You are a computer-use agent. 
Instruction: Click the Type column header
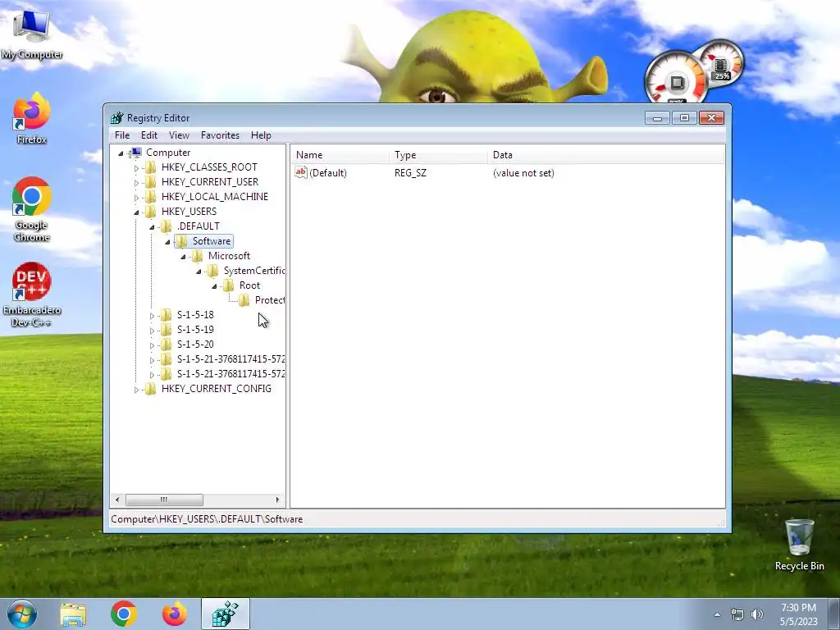point(439,155)
